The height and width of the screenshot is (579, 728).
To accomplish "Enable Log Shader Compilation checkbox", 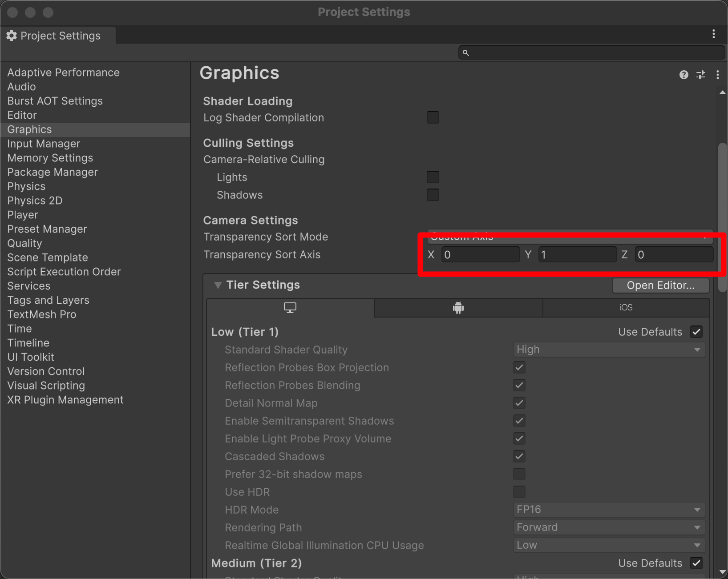I will tap(433, 117).
